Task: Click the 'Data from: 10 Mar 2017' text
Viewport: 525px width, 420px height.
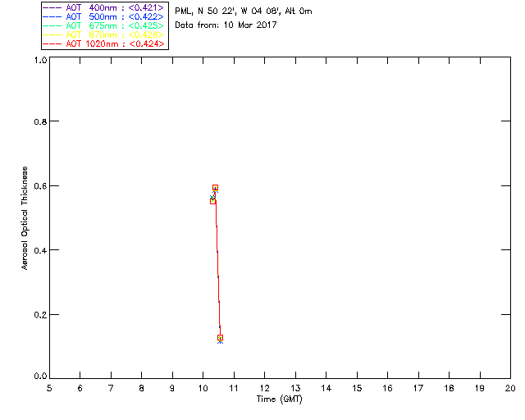Action: [x=226, y=25]
